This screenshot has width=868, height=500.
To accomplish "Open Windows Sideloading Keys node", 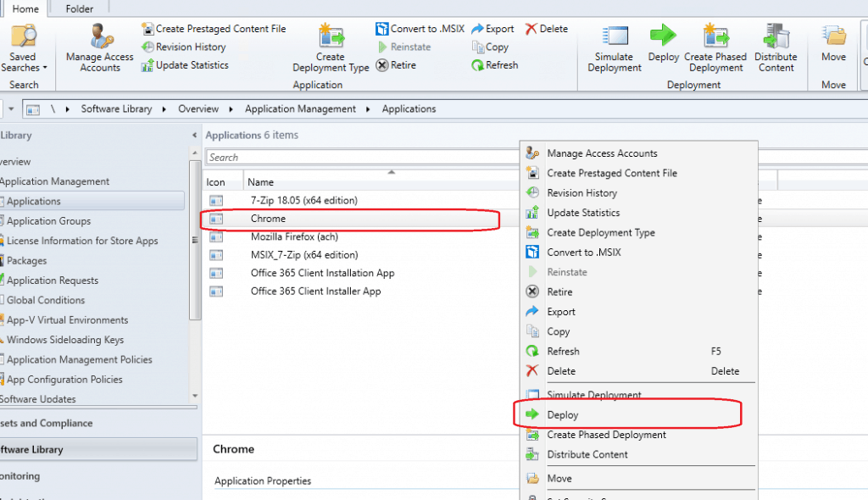I will point(65,340).
